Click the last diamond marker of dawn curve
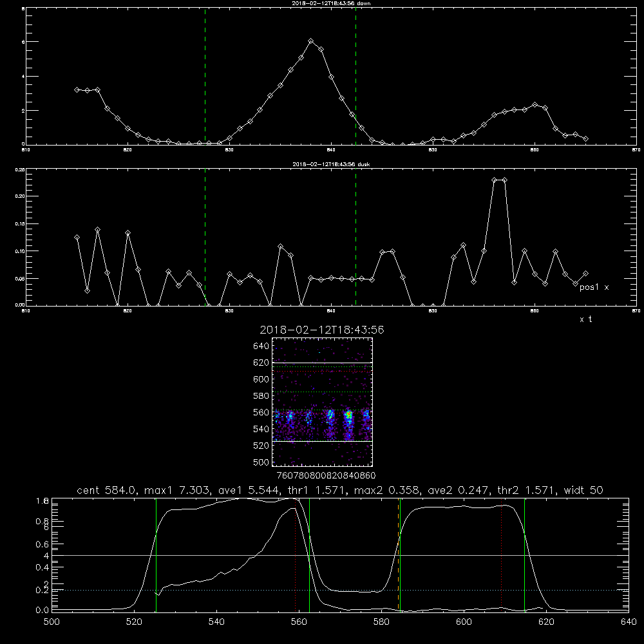The width and height of the screenshot is (644, 644). 585,139
